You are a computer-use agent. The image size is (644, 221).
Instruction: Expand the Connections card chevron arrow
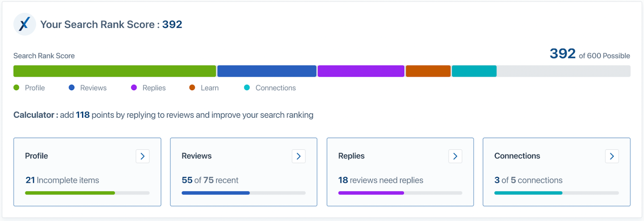[612, 156]
